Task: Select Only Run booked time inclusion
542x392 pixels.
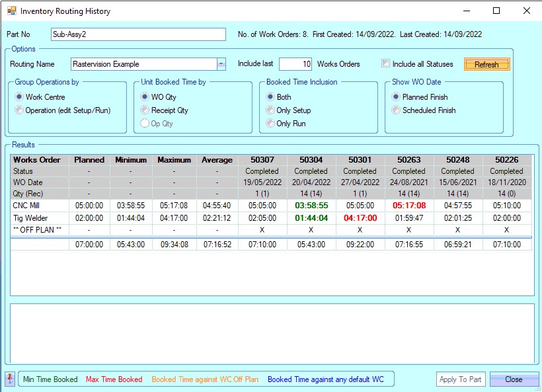Action: point(271,124)
